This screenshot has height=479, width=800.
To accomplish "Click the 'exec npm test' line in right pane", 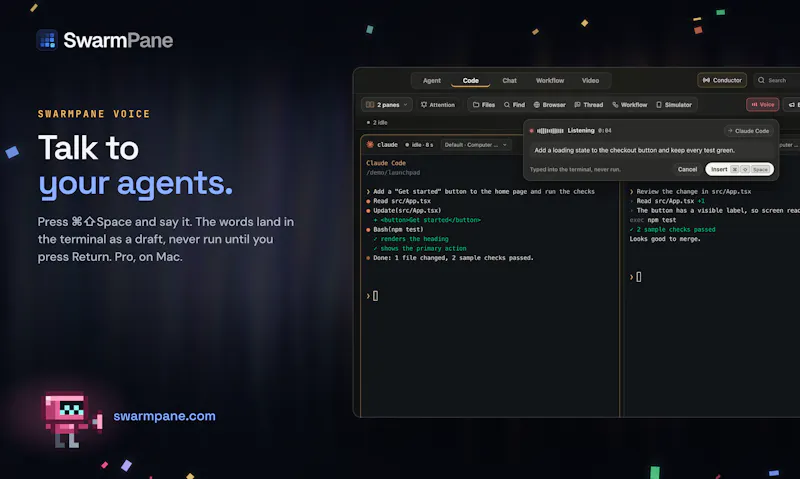I will [653, 220].
